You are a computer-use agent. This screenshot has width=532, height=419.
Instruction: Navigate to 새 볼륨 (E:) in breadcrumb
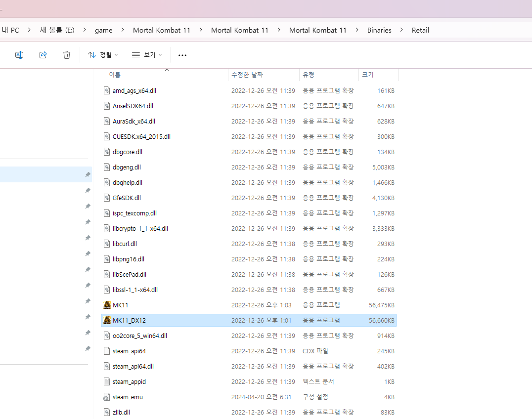pos(57,30)
